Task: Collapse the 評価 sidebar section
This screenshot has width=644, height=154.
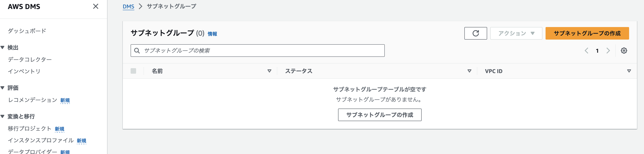Action: pos(3,88)
